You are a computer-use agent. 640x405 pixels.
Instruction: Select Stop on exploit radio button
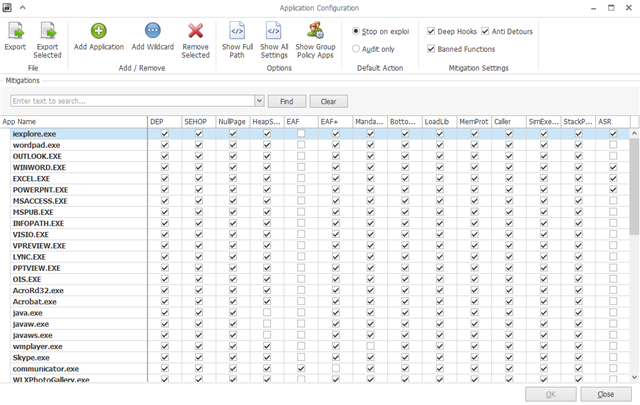point(356,31)
